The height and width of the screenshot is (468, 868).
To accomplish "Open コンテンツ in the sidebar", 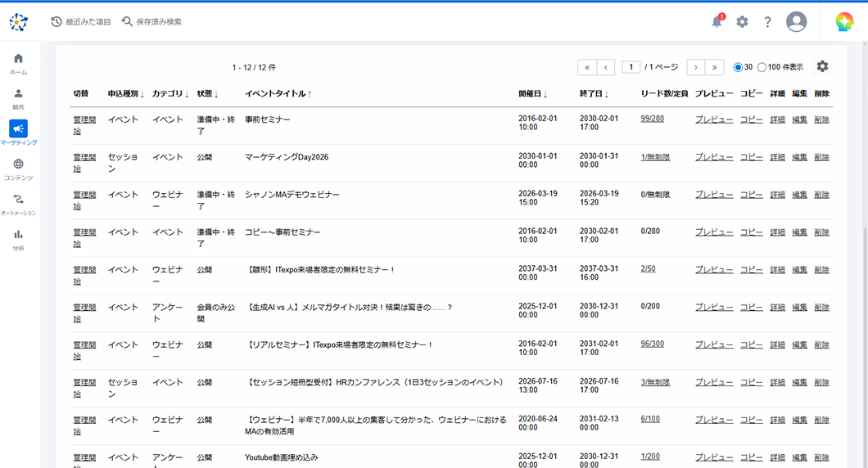I will click(x=18, y=169).
